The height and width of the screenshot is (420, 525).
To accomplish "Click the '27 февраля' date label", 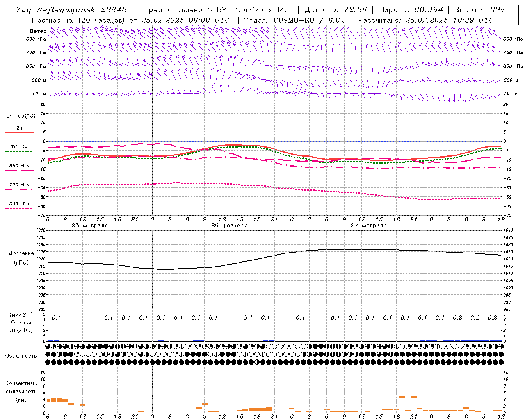I will tap(369, 226).
